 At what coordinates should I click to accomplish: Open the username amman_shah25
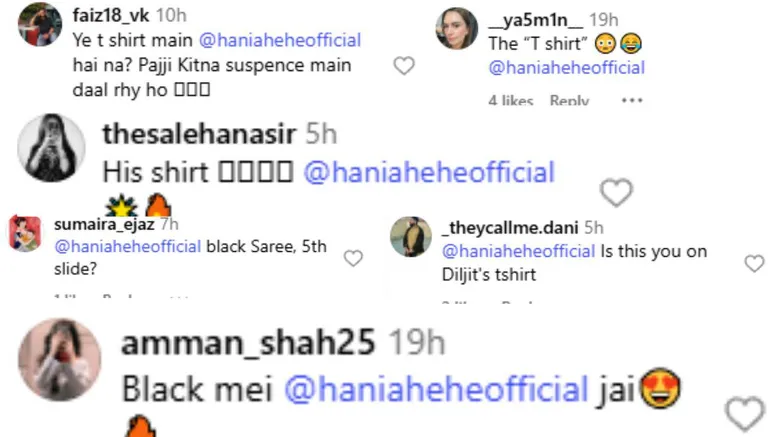coord(247,343)
